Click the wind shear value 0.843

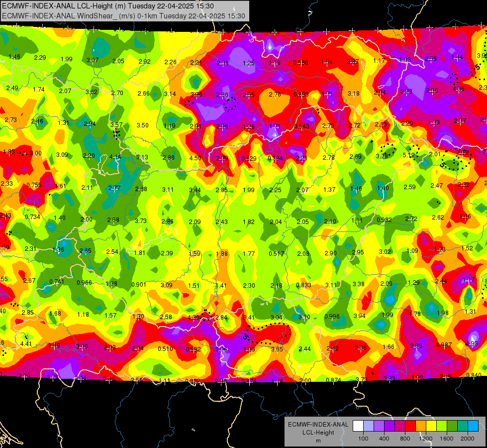click(x=301, y=126)
